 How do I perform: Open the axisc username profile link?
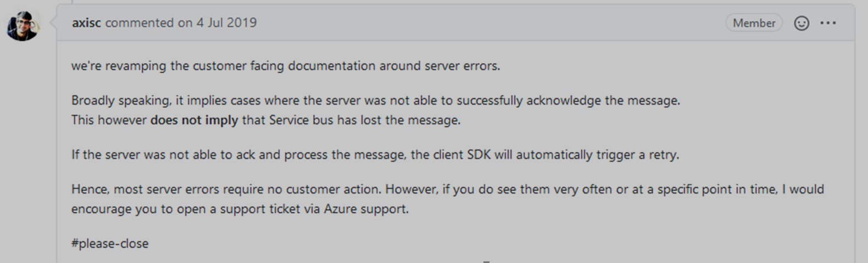tap(86, 23)
